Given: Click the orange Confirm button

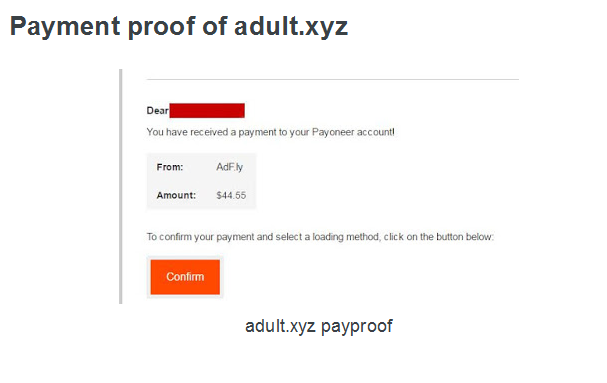Looking at the screenshot, I should coord(185,277).
